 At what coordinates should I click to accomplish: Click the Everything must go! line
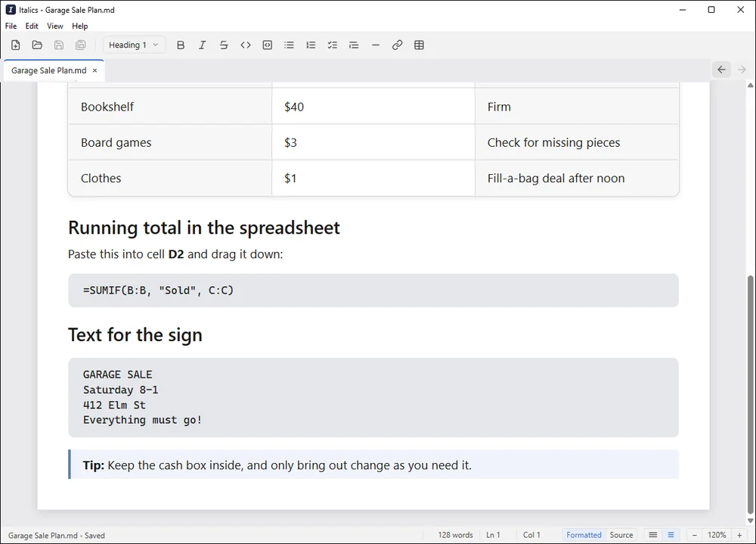tap(142, 420)
